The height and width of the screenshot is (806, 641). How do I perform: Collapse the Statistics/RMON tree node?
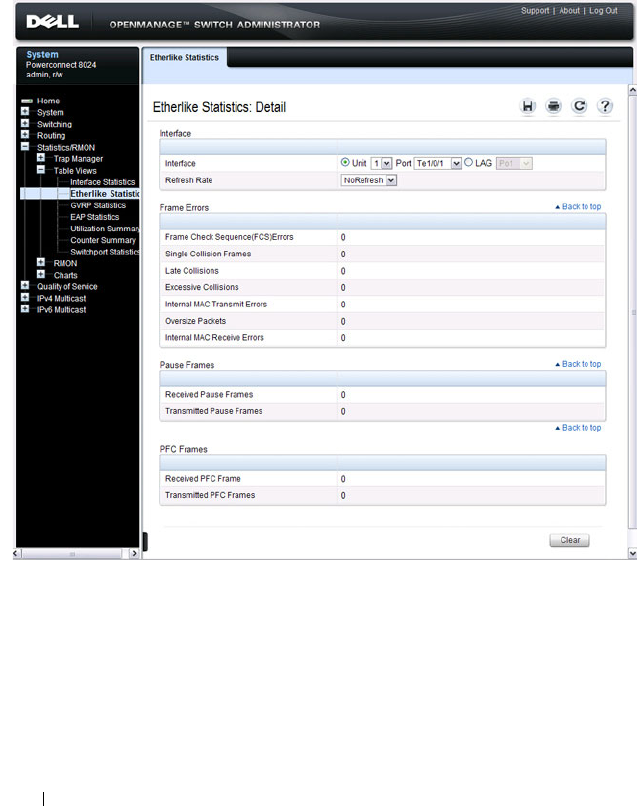tap(25, 146)
